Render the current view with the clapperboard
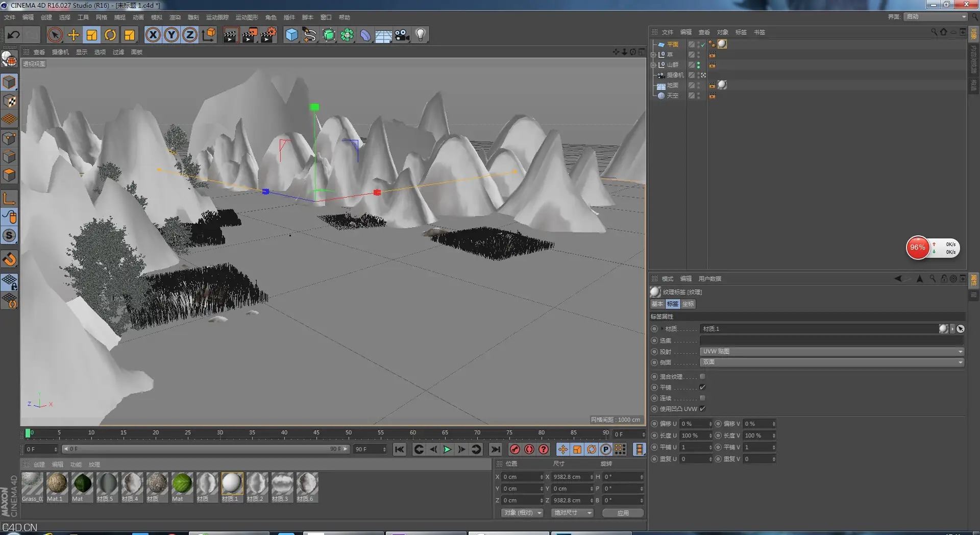The height and width of the screenshot is (535, 980). 231,35
